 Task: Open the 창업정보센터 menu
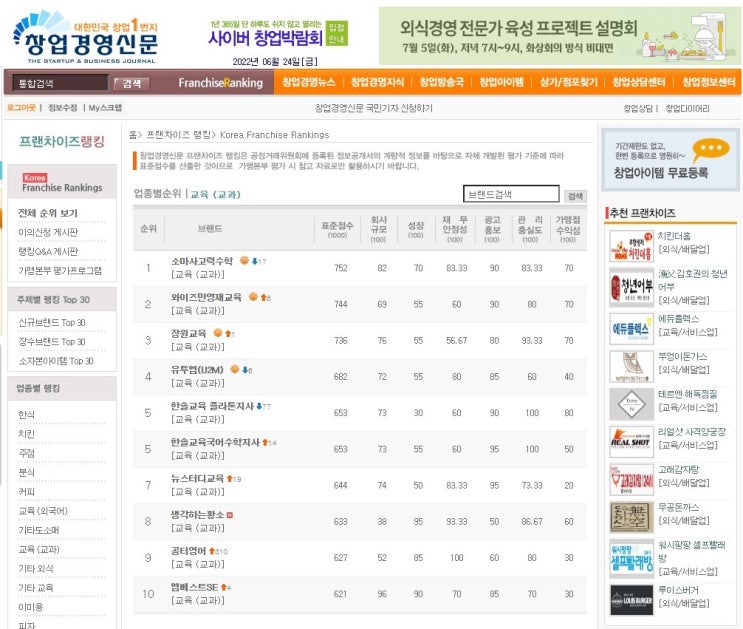[x=708, y=82]
